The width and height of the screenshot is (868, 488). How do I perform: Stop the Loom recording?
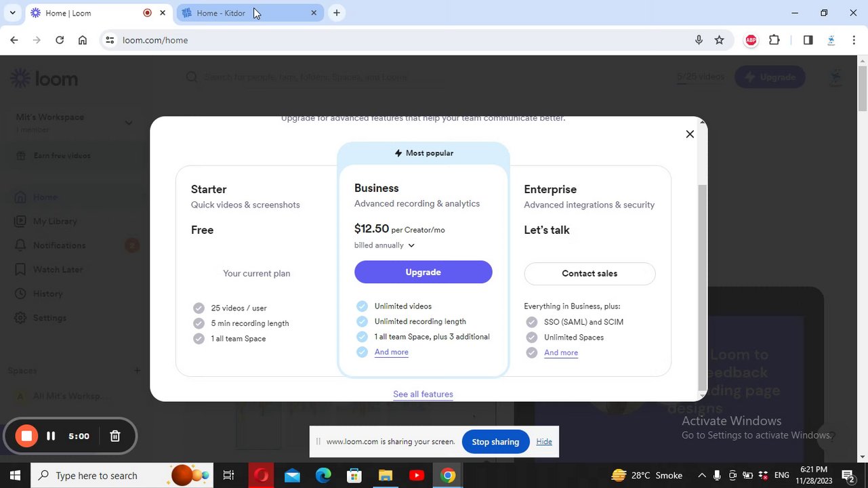[26, 436]
